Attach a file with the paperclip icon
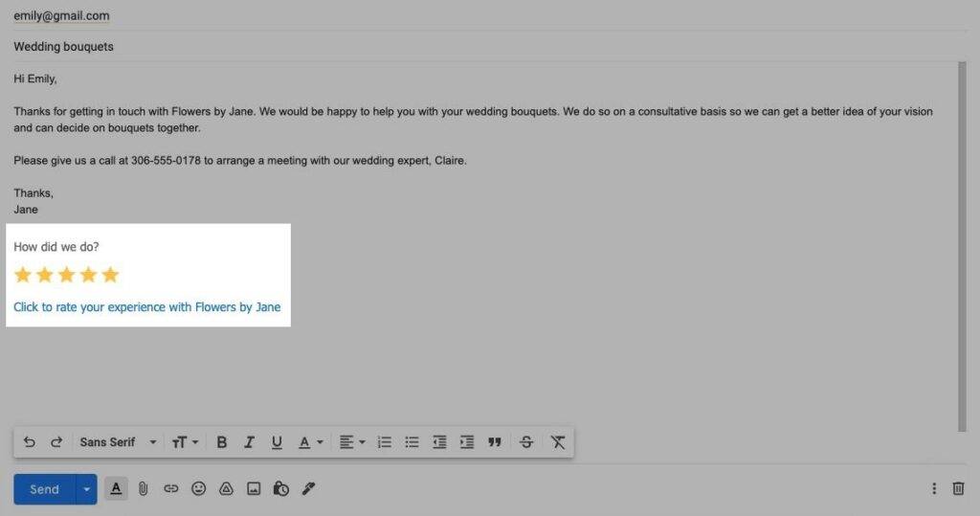 (x=143, y=489)
